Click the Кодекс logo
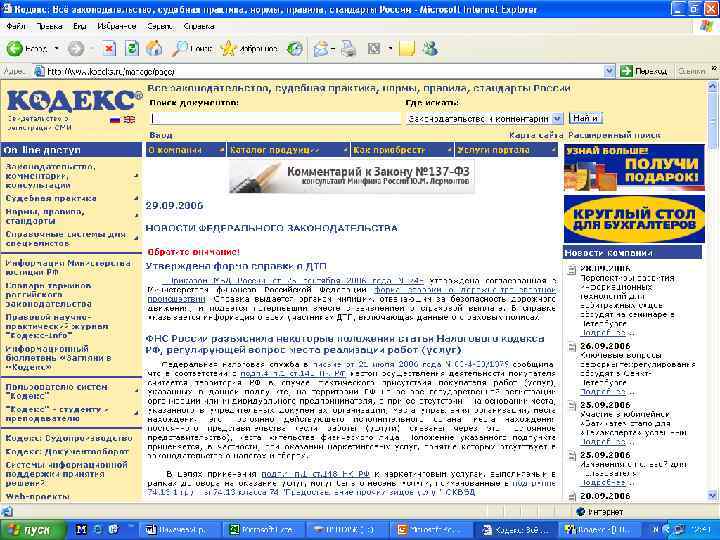 coord(75,101)
